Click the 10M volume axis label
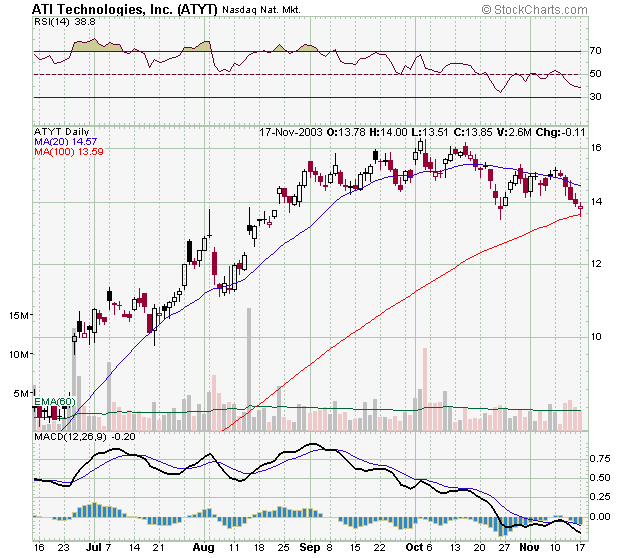620x558 pixels. tap(19, 354)
